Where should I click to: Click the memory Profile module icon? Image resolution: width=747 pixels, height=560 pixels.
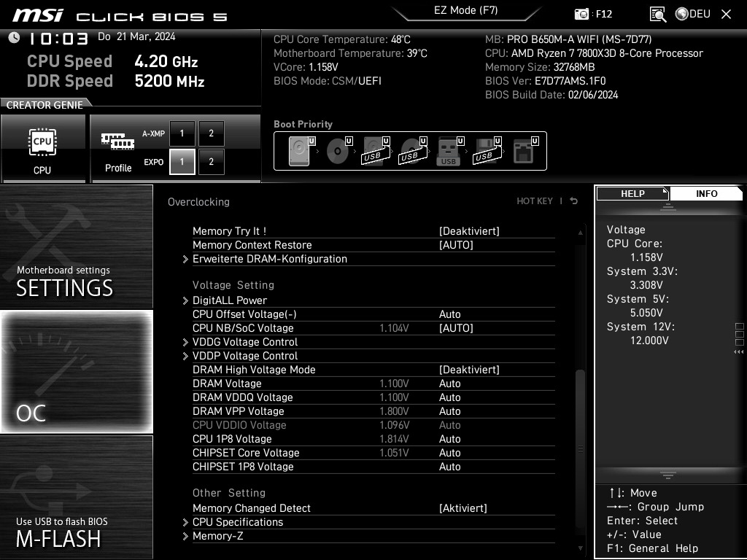pos(117,141)
